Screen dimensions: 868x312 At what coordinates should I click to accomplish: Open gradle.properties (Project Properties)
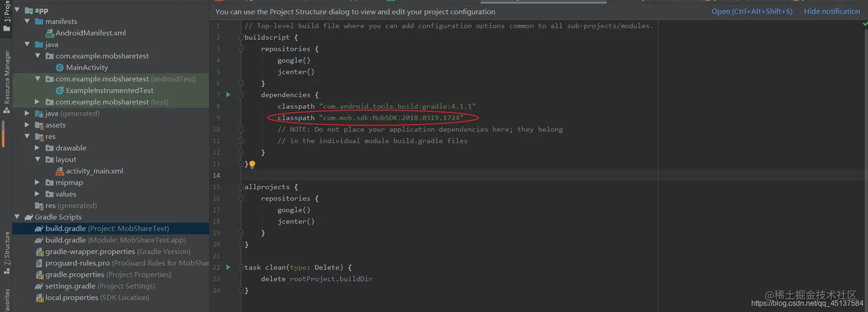click(x=103, y=274)
